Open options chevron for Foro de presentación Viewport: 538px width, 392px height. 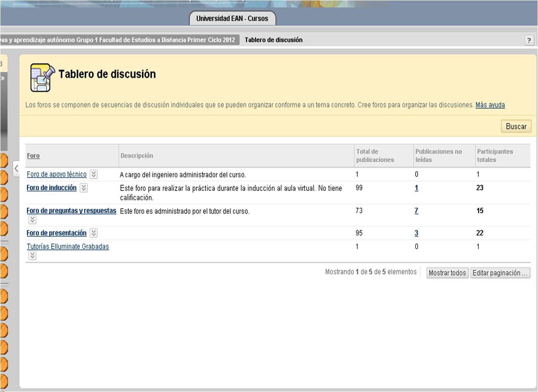pyautogui.click(x=94, y=233)
